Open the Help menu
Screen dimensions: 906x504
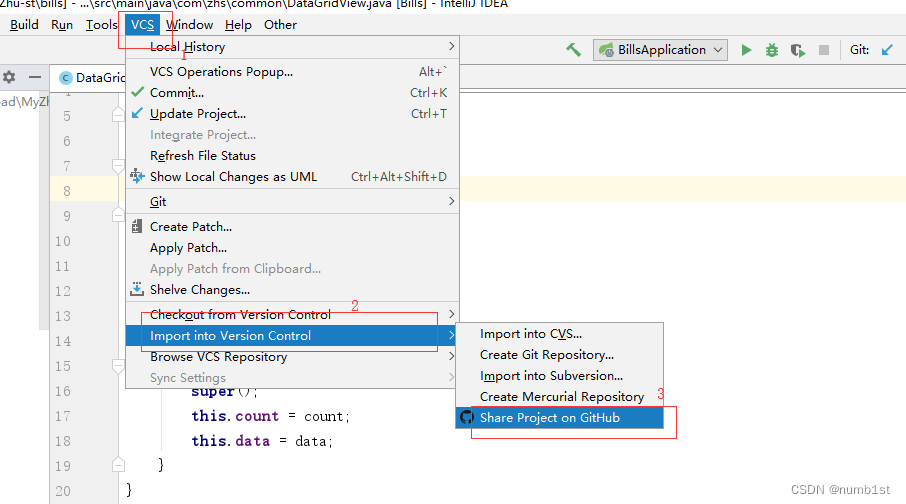point(238,25)
